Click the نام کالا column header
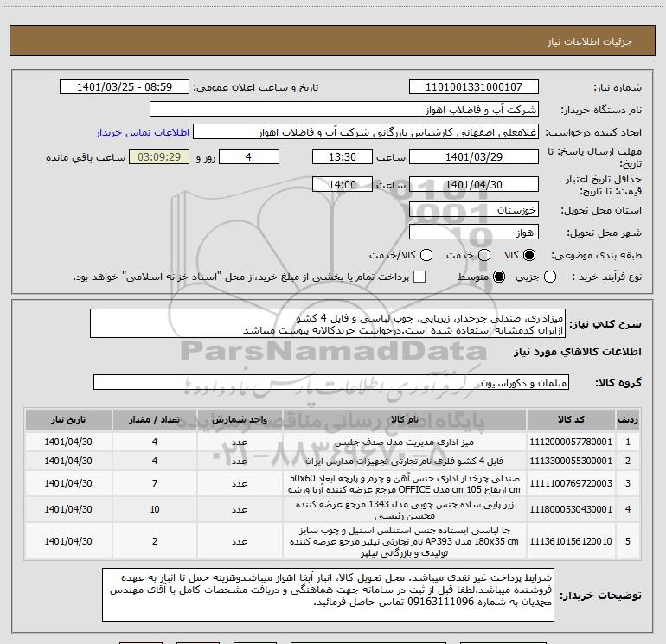This screenshot has width=666, height=644. coord(405,419)
